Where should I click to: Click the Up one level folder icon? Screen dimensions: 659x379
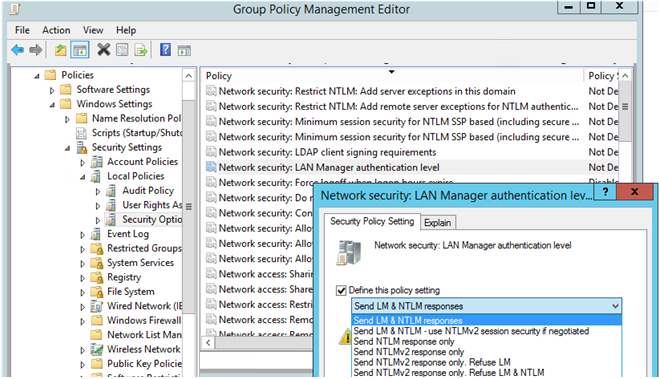(61, 50)
